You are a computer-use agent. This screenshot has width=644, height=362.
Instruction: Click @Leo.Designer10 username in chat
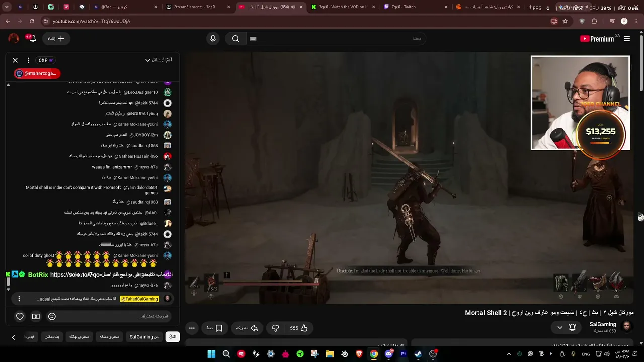tap(141, 92)
